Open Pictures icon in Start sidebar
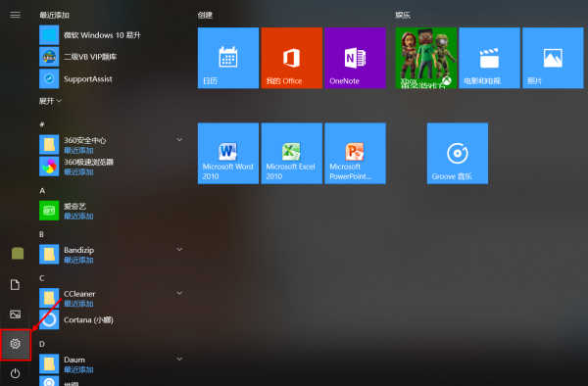The height and width of the screenshot is (386, 588). [x=15, y=314]
